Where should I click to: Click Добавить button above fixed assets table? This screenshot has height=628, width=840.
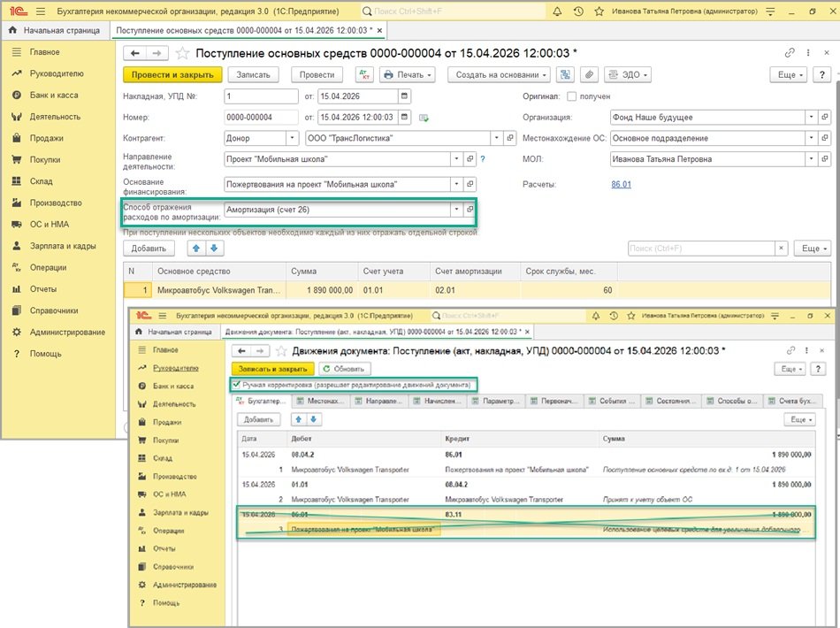[x=149, y=248]
